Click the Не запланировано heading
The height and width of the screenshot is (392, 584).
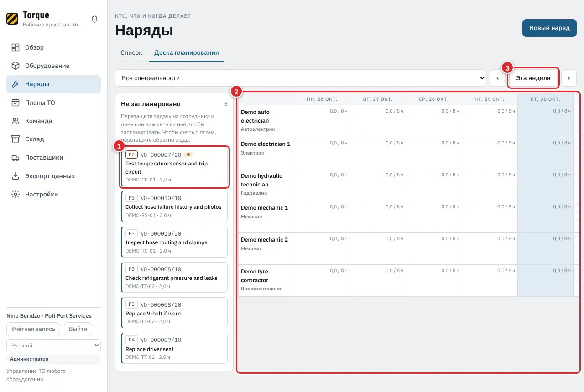coord(151,104)
